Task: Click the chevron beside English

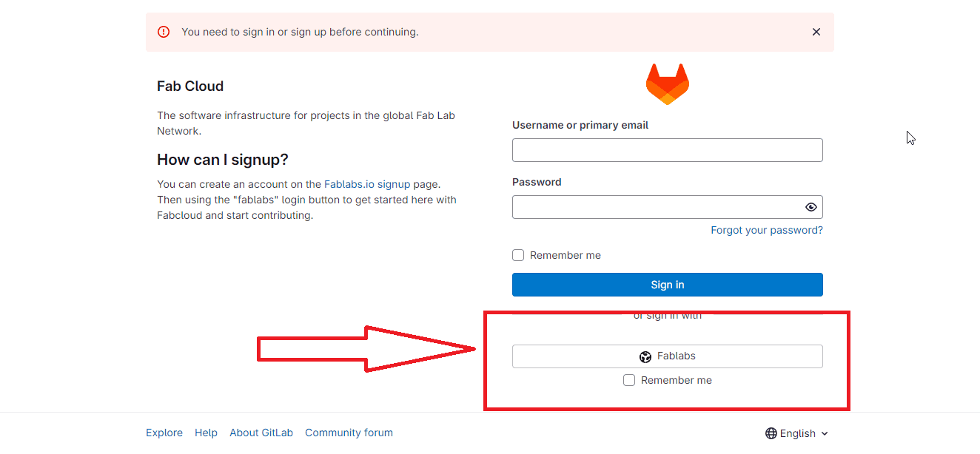Action: click(x=825, y=434)
